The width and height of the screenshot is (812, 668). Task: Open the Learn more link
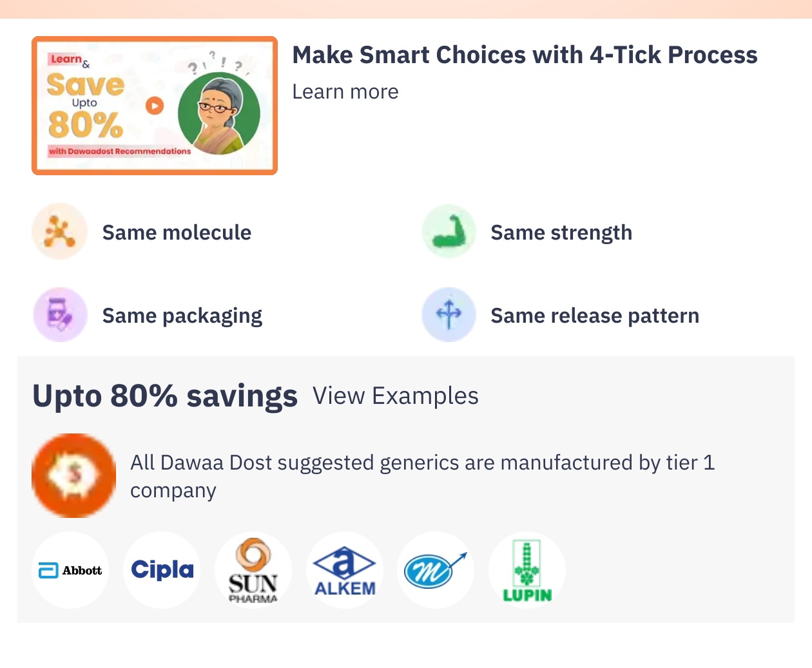coord(345,92)
